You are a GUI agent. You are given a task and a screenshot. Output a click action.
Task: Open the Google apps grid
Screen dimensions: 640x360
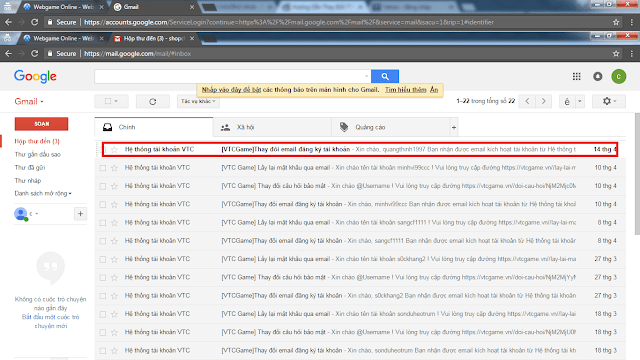(x=576, y=76)
